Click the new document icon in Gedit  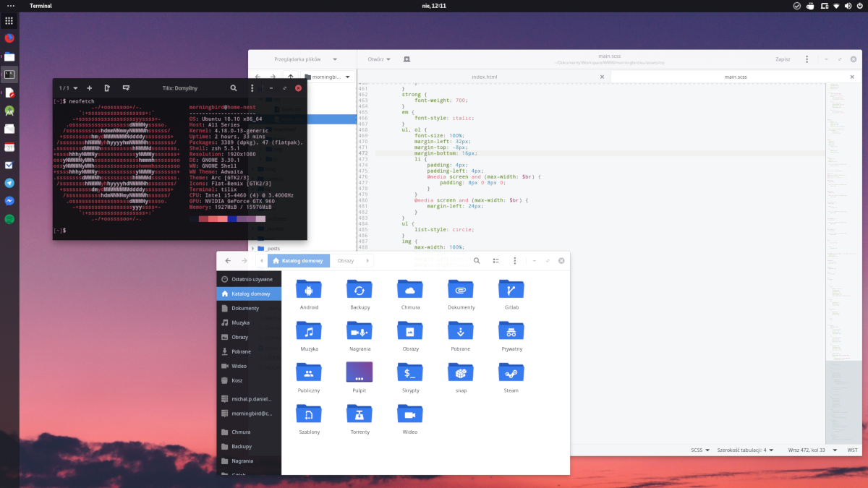(x=407, y=59)
